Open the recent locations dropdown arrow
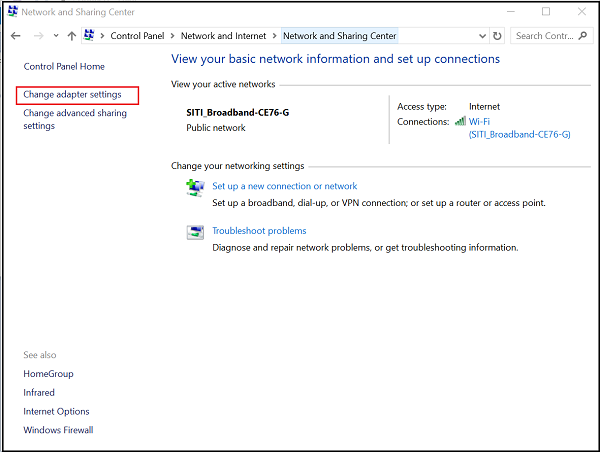The width and height of the screenshot is (600, 452). tap(54, 36)
